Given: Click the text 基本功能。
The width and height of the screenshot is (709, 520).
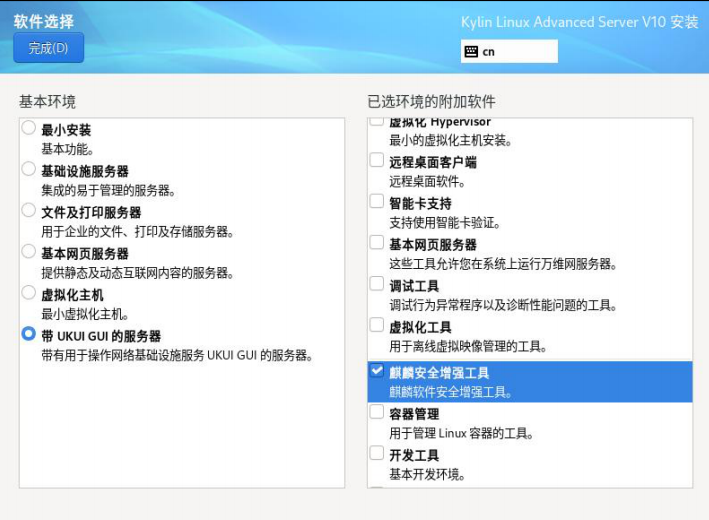Looking at the screenshot, I should (67, 149).
